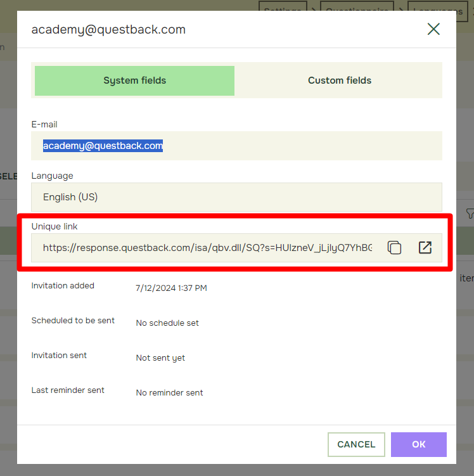This screenshot has width=474, height=476.
Task: Click the 'Language' field label
Action: pyautogui.click(x=52, y=176)
